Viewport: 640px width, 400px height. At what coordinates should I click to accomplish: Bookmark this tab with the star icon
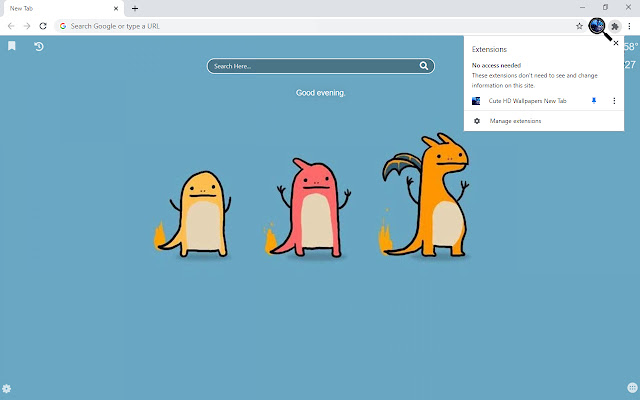(x=579, y=26)
